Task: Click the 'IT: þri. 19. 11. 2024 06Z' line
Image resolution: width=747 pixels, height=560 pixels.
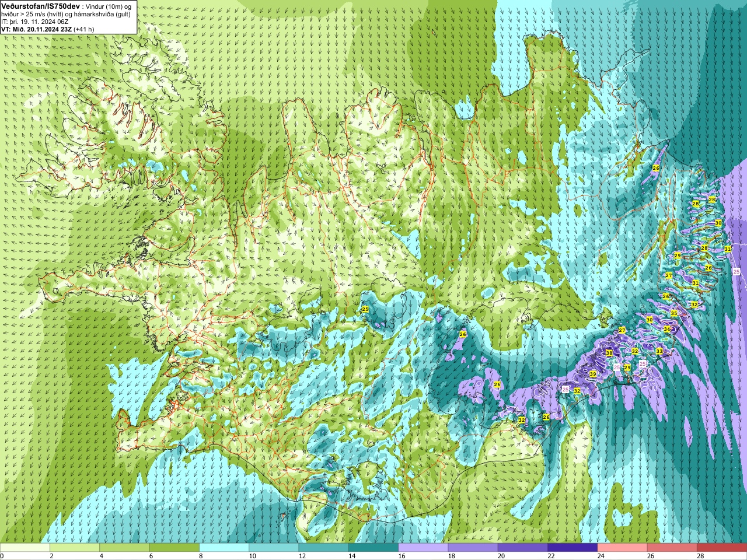Action: [35, 22]
